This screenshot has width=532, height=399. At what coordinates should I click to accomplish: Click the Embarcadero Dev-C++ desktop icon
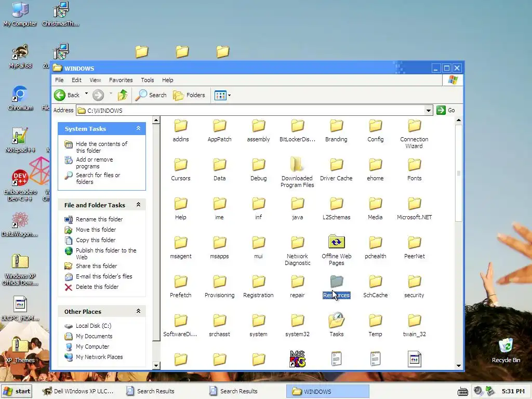point(20,186)
